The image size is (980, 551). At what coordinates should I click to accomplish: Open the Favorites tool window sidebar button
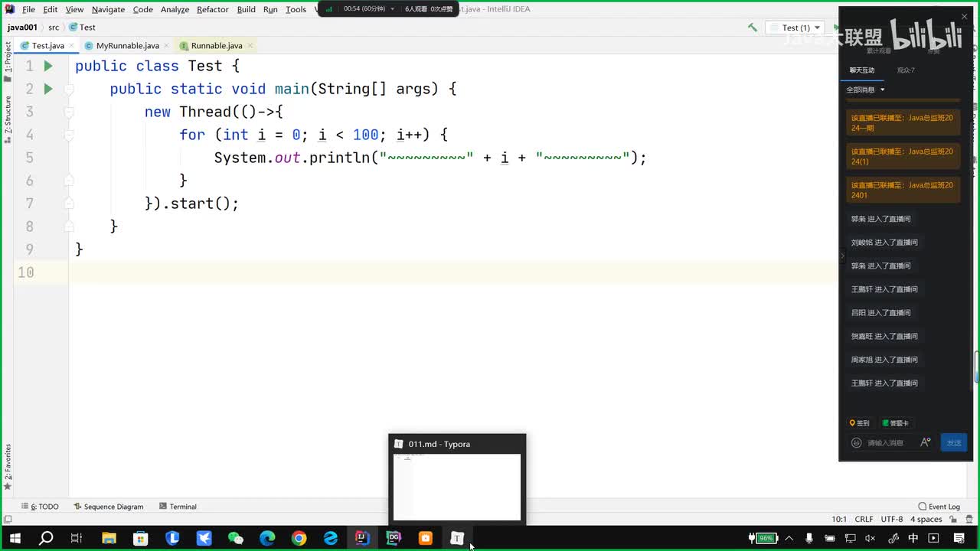pyautogui.click(x=8, y=467)
